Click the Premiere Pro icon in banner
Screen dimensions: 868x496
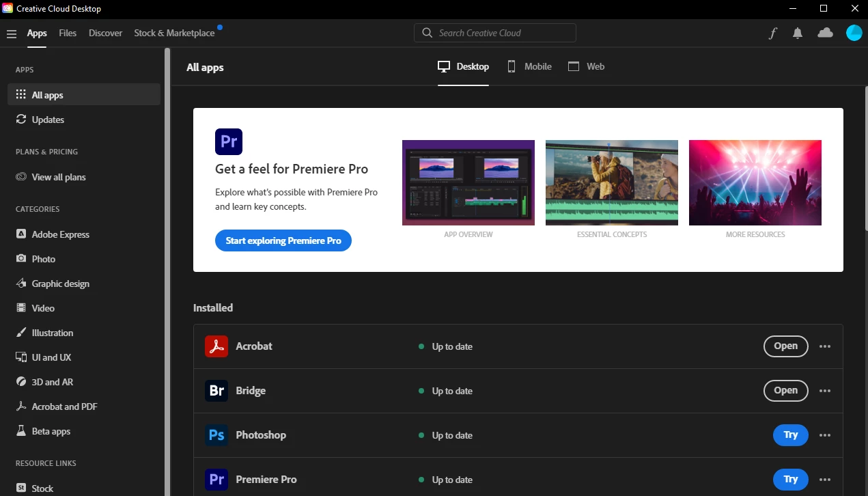pos(229,141)
